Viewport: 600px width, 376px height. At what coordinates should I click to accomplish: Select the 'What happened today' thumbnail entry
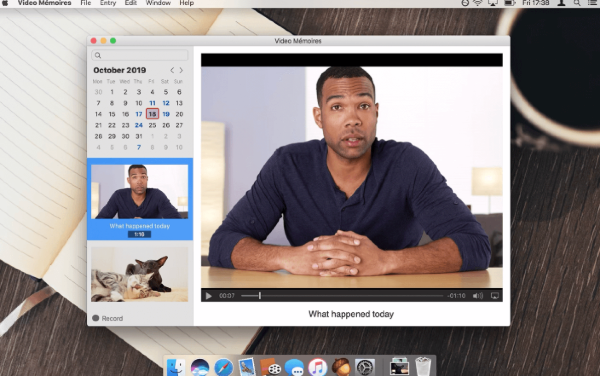tap(140, 199)
